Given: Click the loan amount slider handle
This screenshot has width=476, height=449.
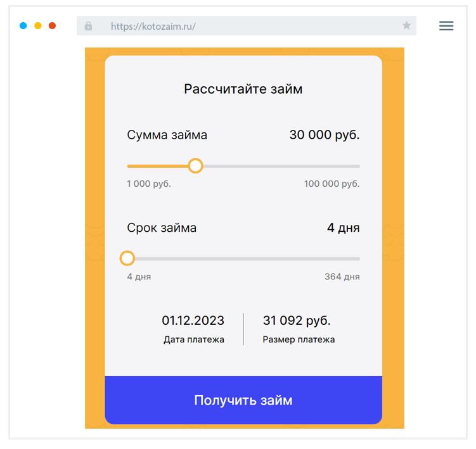Looking at the screenshot, I should coord(196,166).
